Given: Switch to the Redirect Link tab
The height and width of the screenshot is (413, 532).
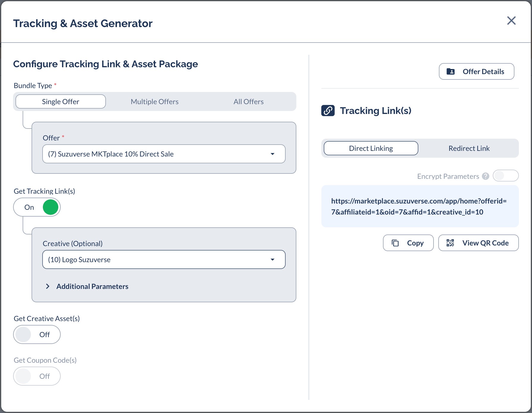Looking at the screenshot, I should (x=469, y=148).
